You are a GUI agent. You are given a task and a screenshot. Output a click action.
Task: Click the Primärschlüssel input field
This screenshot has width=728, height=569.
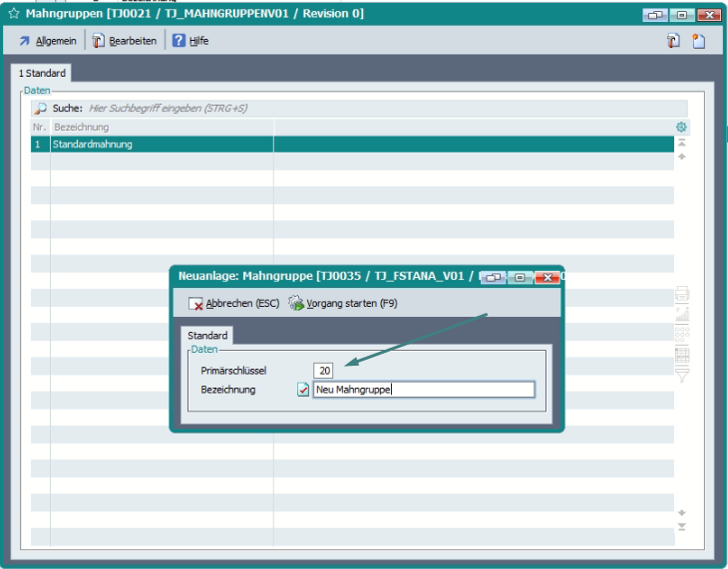pos(323,370)
